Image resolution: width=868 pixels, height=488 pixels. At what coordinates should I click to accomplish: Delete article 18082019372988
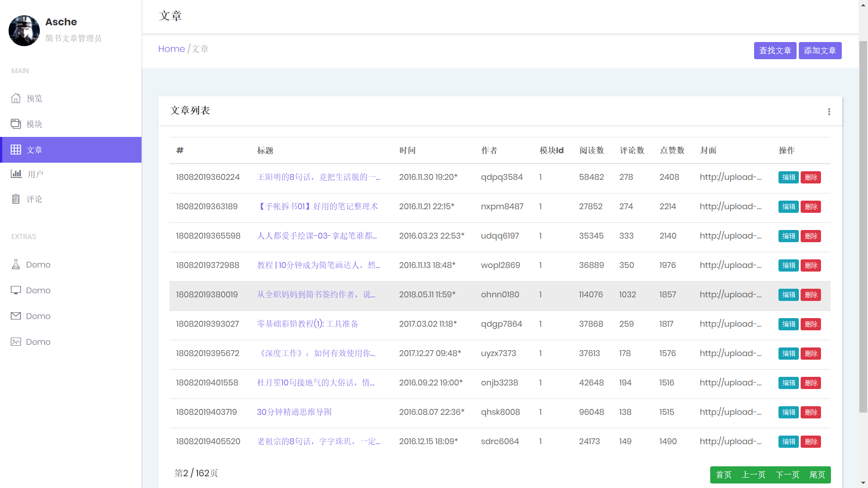coord(811,265)
